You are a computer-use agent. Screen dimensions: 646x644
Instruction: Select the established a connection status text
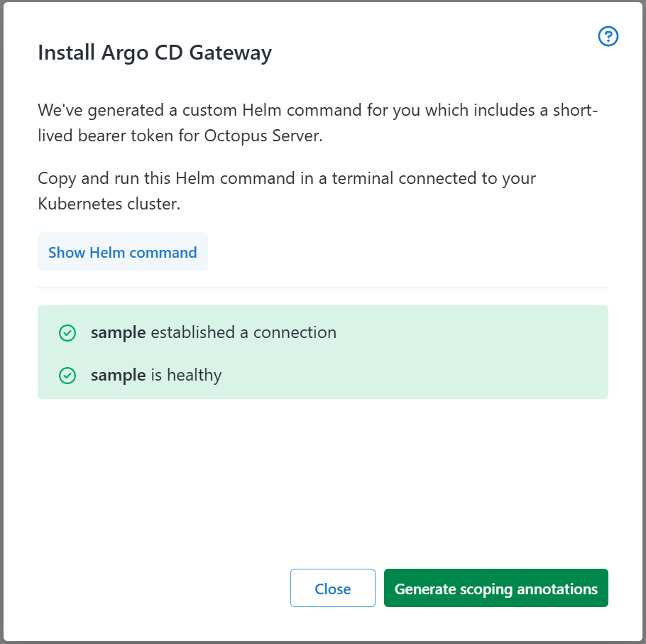click(x=243, y=332)
